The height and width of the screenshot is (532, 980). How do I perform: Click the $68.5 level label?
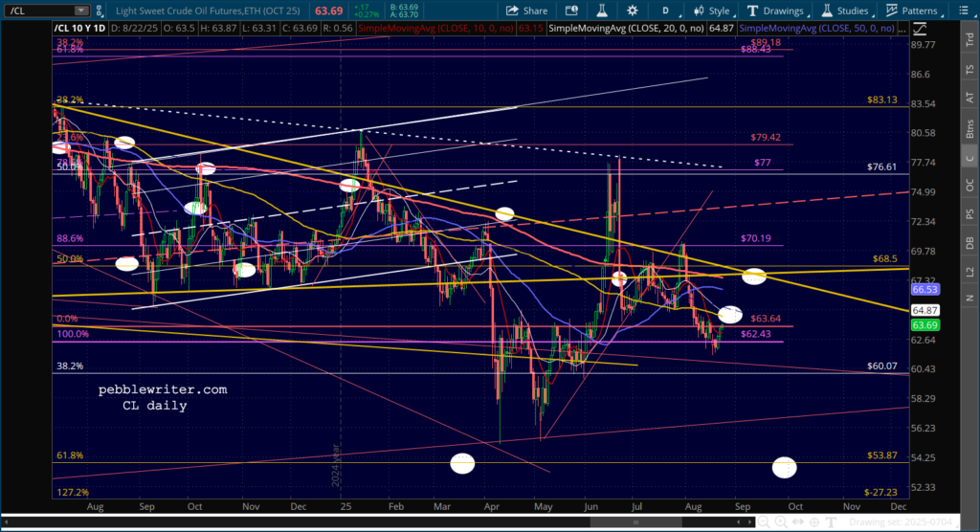[885, 258]
